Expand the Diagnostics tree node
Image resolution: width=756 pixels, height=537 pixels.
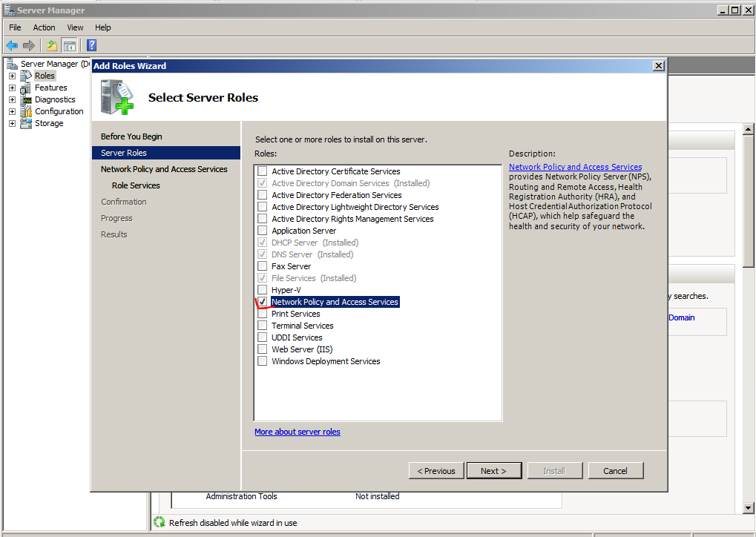coord(12,100)
